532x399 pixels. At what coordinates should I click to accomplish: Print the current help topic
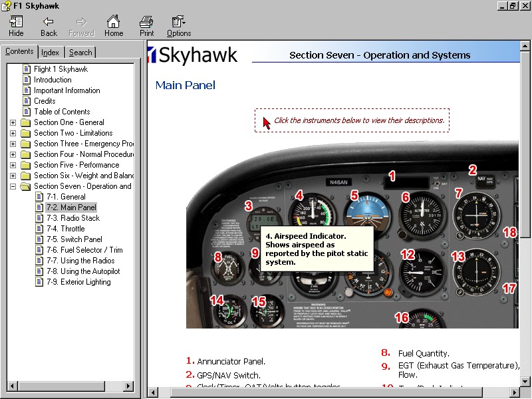click(146, 26)
